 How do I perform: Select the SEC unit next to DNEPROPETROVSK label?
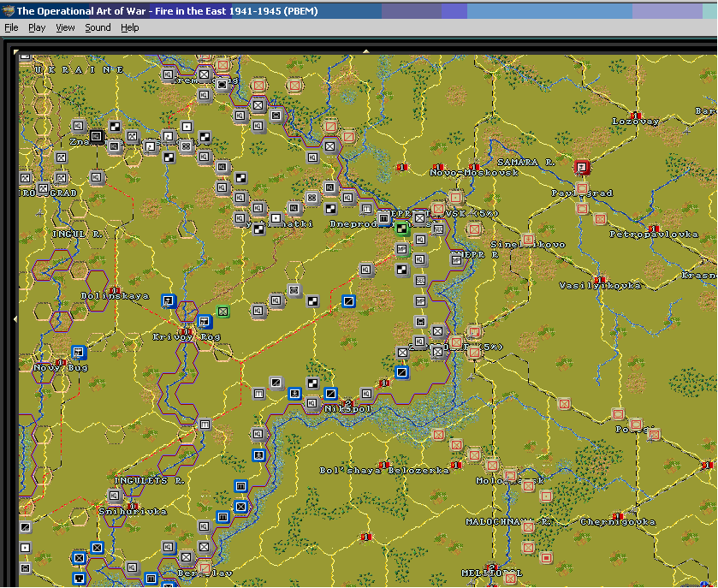click(438, 229)
